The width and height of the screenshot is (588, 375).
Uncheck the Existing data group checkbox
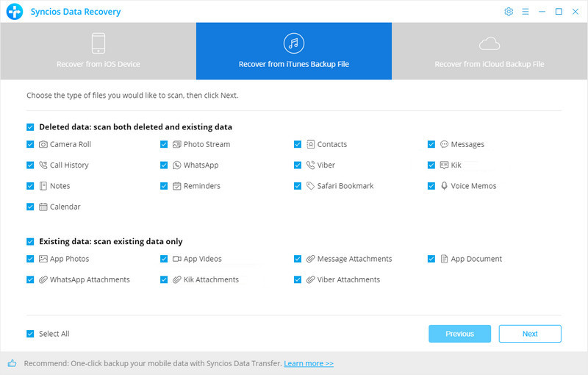(30, 241)
